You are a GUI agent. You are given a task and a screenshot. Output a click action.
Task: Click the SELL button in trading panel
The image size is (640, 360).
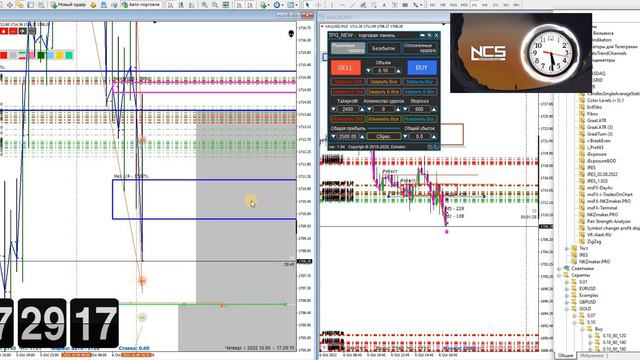pyautogui.click(x=345, y=68)
